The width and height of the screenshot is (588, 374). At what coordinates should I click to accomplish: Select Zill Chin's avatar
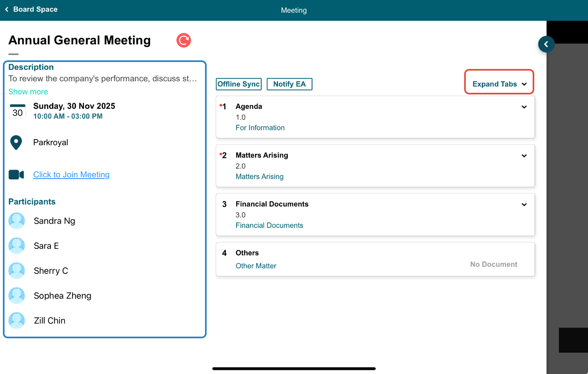tap(17, 321)
